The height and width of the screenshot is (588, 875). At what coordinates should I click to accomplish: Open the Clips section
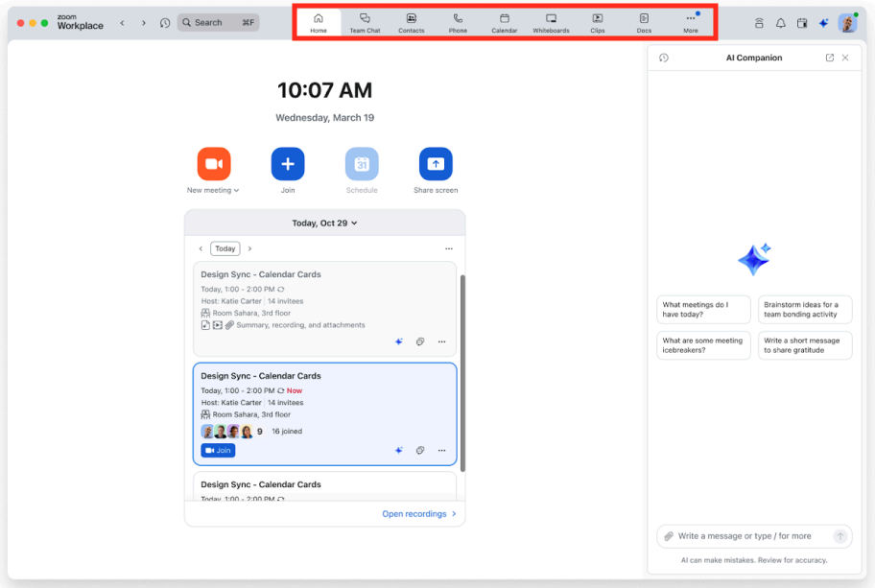click(x=597, y=22)
